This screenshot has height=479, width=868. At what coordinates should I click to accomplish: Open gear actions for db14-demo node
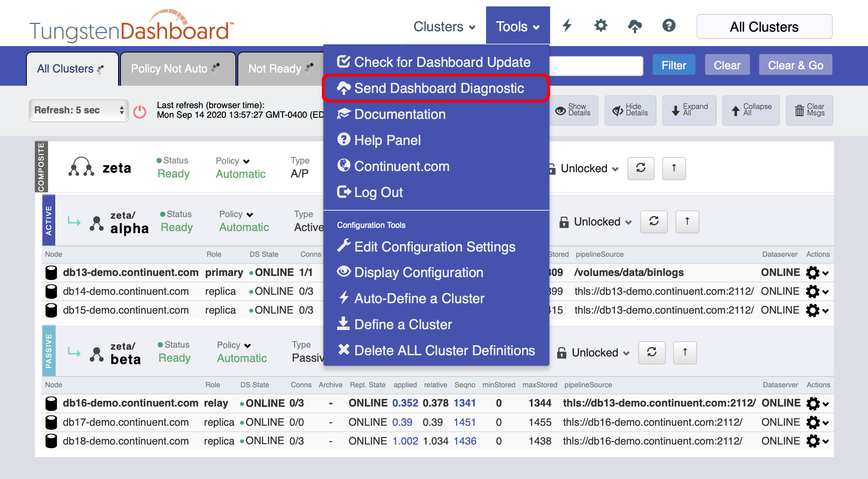pyautogui.click(x=817, y=292)
